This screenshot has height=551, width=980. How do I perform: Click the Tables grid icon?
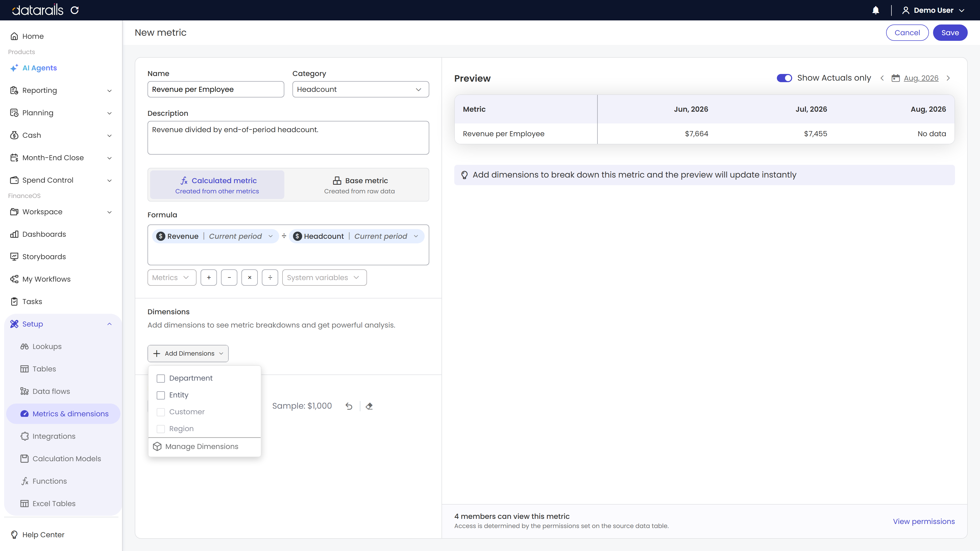(x=24, y=369)
